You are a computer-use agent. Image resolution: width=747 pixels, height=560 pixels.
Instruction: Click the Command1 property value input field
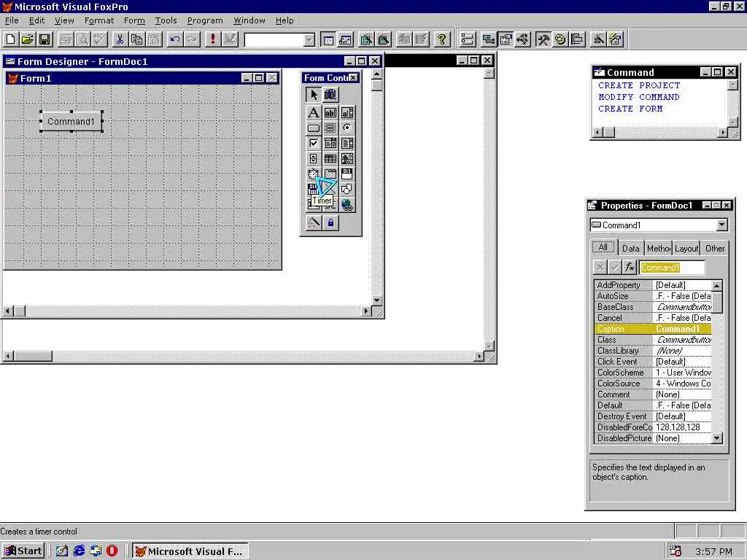coord(671,267)
